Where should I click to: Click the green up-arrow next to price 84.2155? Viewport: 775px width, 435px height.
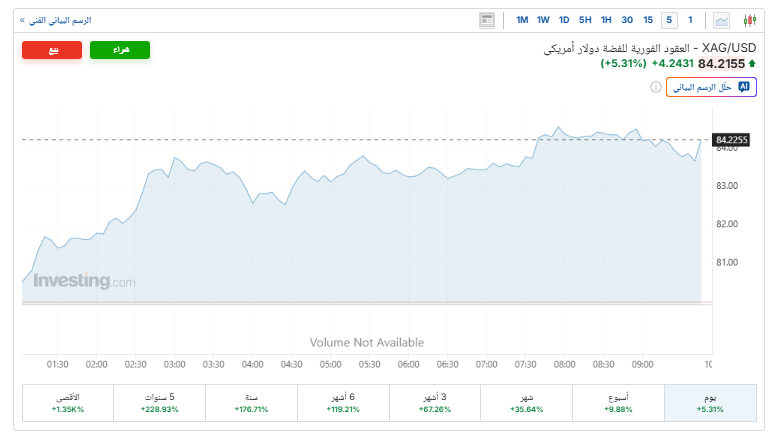tap(751, 63)
